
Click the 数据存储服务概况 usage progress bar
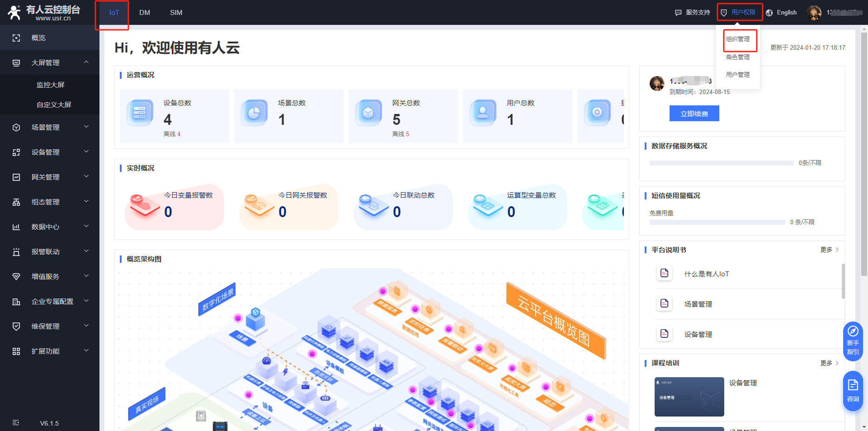[721, 163]
